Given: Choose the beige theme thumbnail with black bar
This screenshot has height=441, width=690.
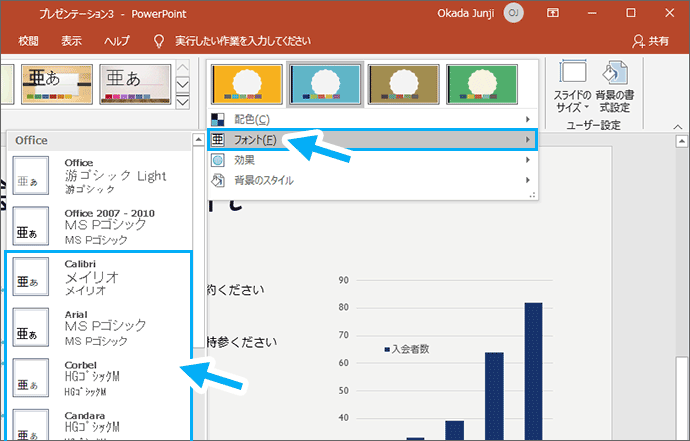Looking at the screenshot, I should pyautogui.click(x=57, y=84).
